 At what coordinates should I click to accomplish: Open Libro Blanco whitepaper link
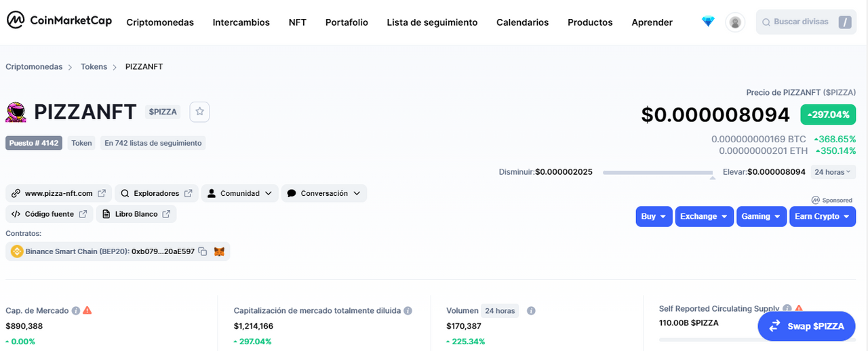[136, 214]
